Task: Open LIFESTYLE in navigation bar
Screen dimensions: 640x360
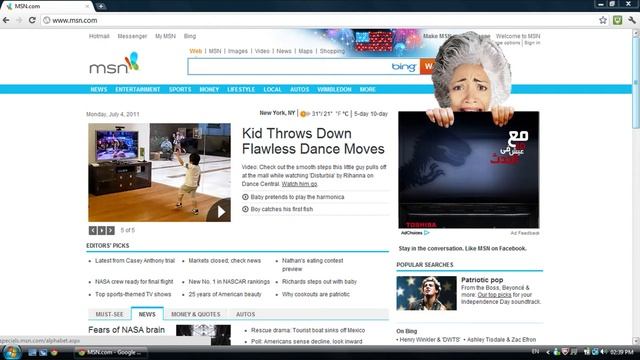Action: [x=241, y=89]
